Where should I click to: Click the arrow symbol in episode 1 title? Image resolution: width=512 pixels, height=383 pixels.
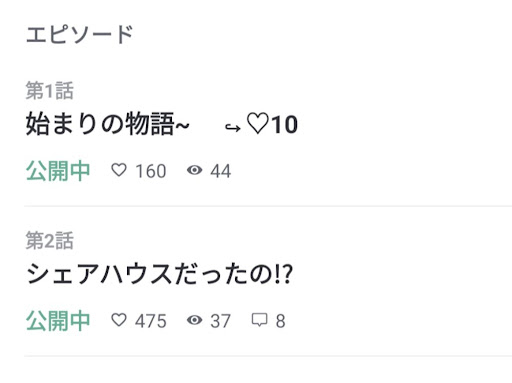pyautogui.click(x=233, y=127)
